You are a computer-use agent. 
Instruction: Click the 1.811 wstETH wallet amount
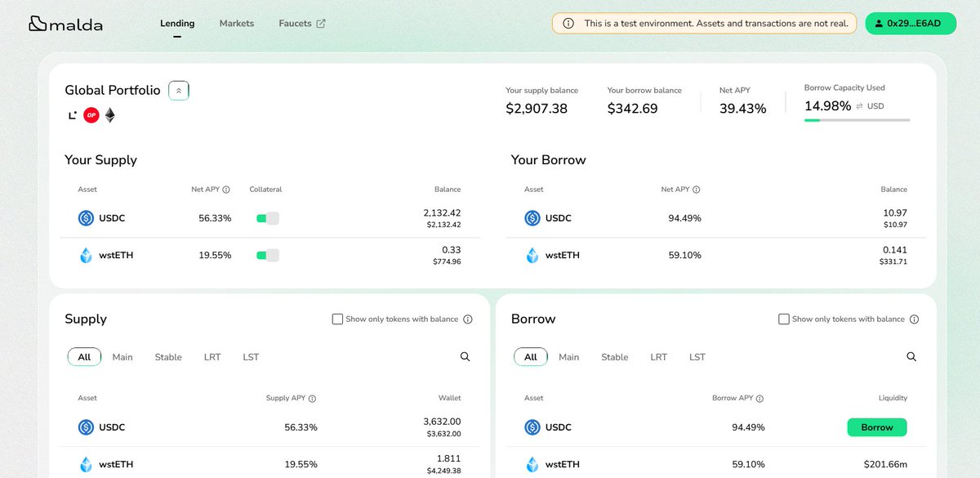coord(450,459)
